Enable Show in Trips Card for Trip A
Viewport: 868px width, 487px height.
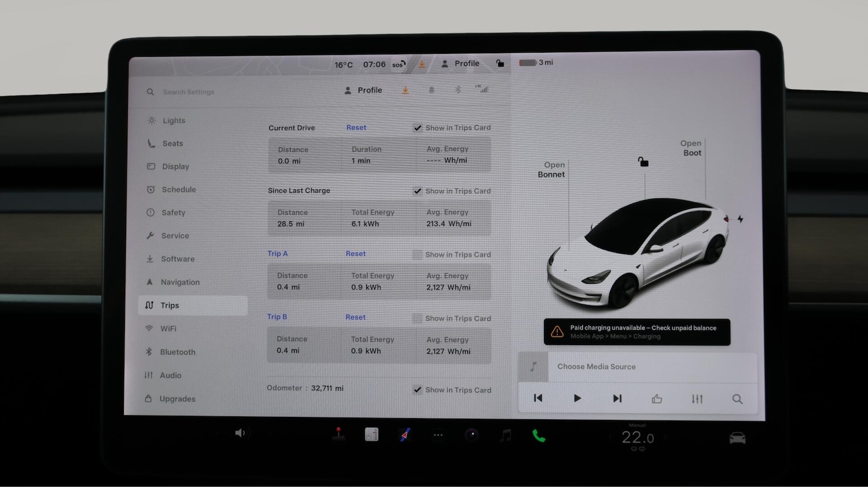(x=417, y=255)
